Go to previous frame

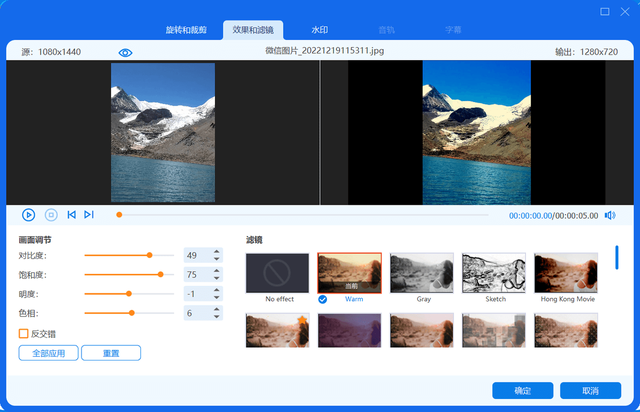point(71,215)
